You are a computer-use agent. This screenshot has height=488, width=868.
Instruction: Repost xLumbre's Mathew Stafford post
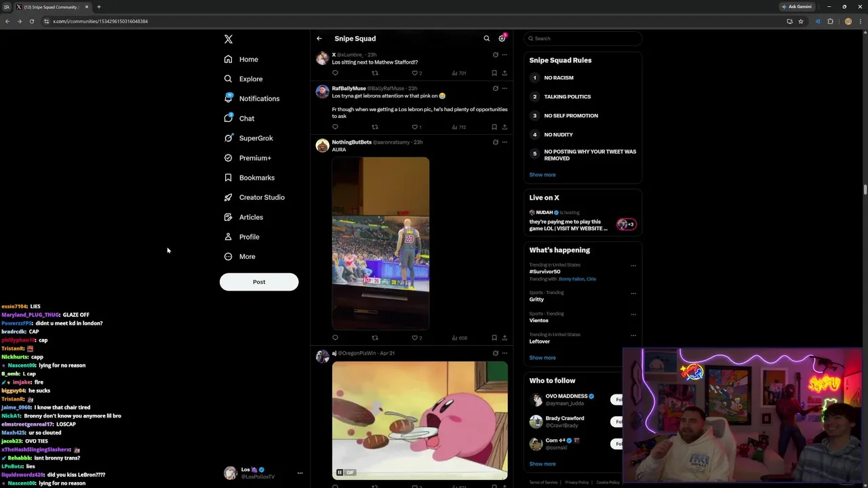pos(375,73)
